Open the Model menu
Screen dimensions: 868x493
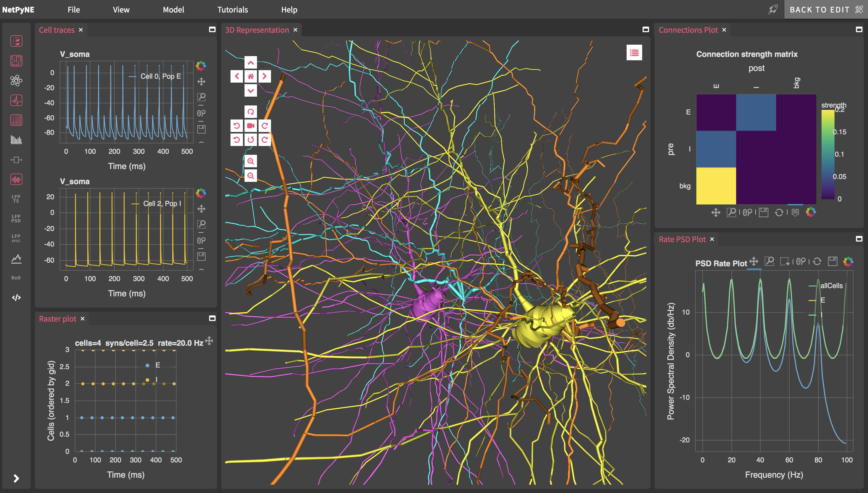point(173,9)
